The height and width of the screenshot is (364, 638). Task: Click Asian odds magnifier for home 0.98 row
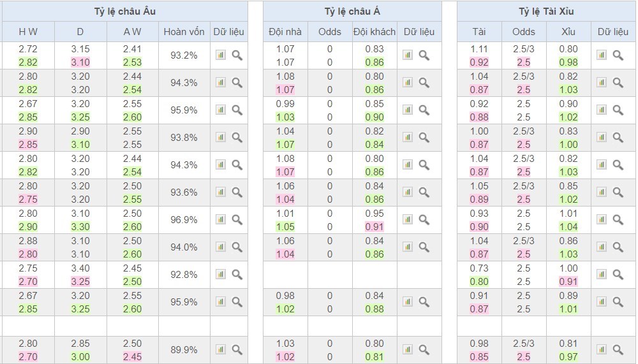click(x=424, y=302)
